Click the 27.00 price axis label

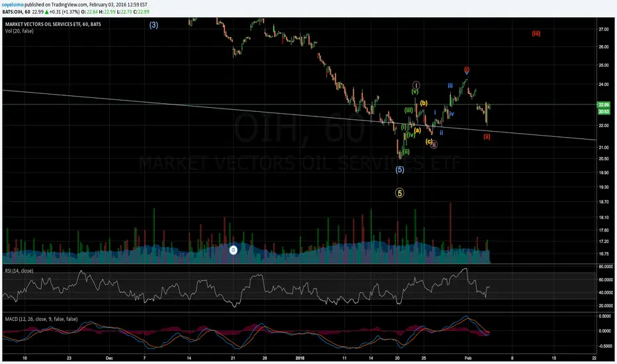(604, 30)
